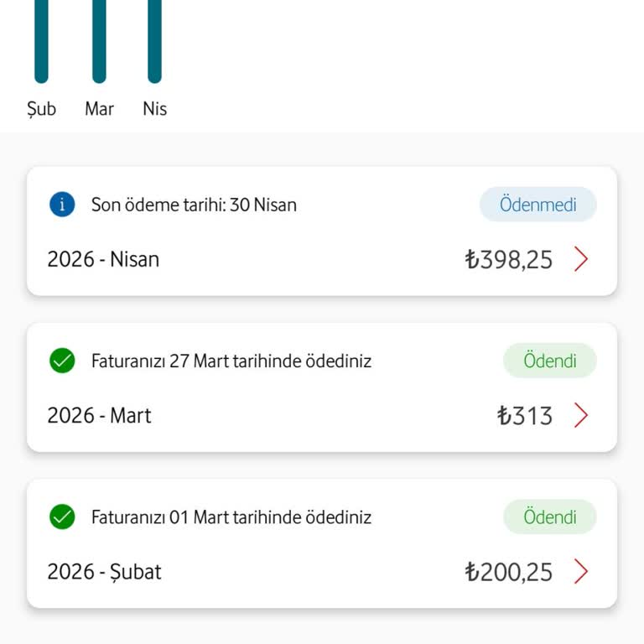Open the 2026 - Nisan invoice
Viewport: 644px width, 644px height.
[103, 259]
